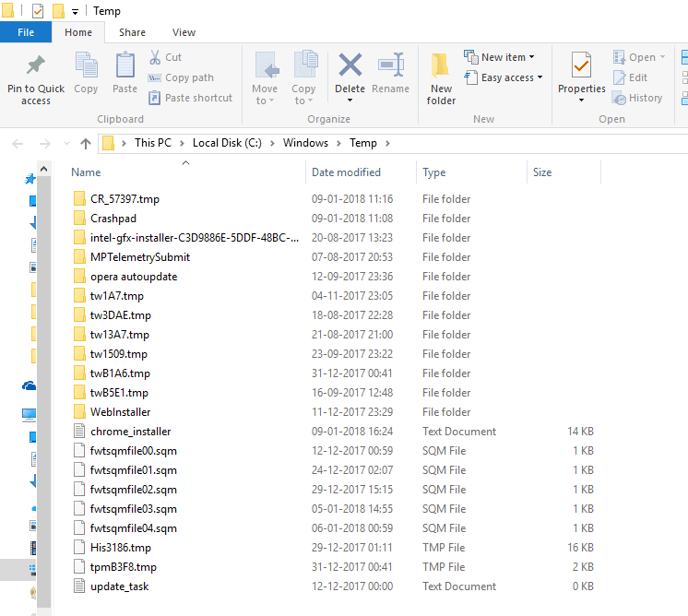Click the red X Delete icon
The image size is (688, 616).
click(350, 65)
